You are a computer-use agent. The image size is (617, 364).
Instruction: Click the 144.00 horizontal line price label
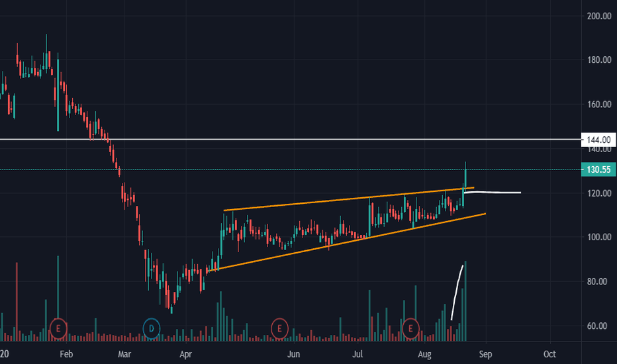tap(598, 140)
